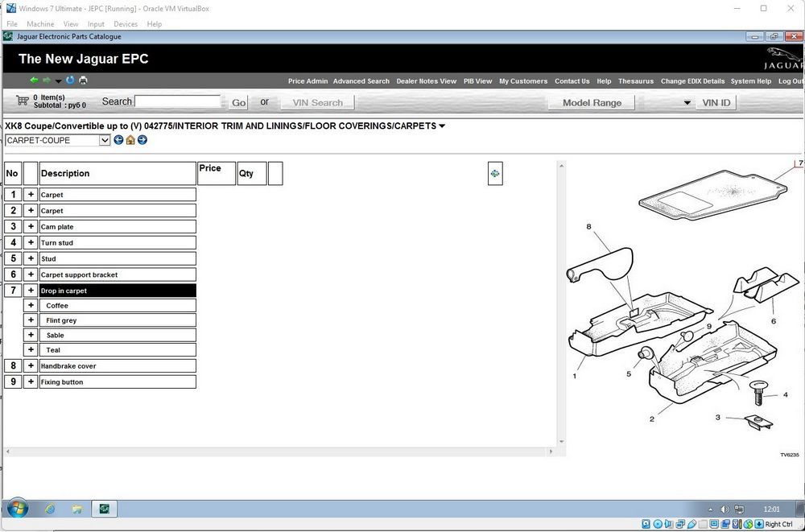The image size is (805, 532).
Task: Open the Thesaurus menu item
Action: (636, 81)
